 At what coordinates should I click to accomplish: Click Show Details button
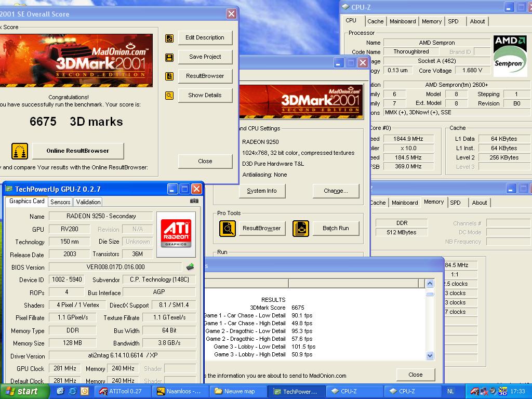point(205,96)
